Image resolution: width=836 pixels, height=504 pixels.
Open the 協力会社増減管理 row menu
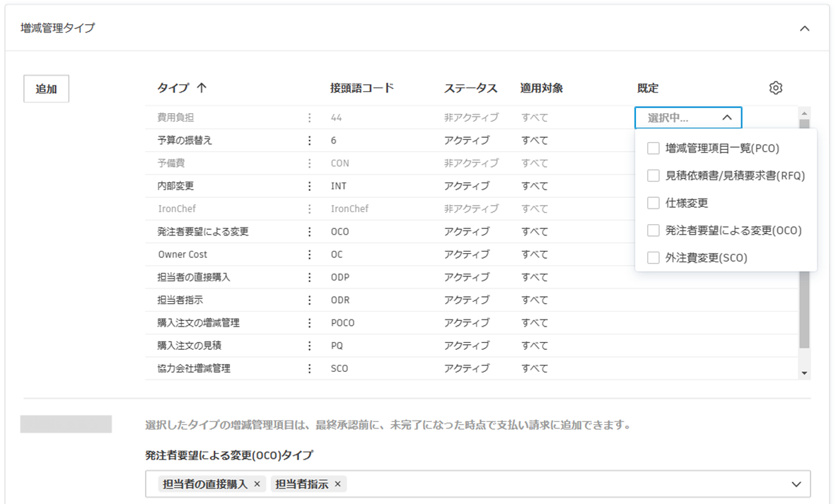[x=309, y=368]
